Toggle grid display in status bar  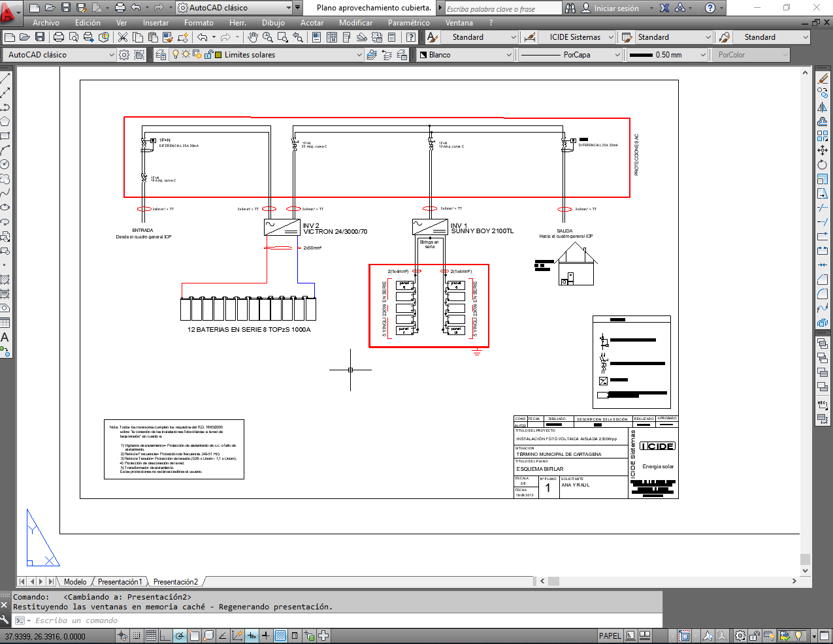tap(151, 636)
